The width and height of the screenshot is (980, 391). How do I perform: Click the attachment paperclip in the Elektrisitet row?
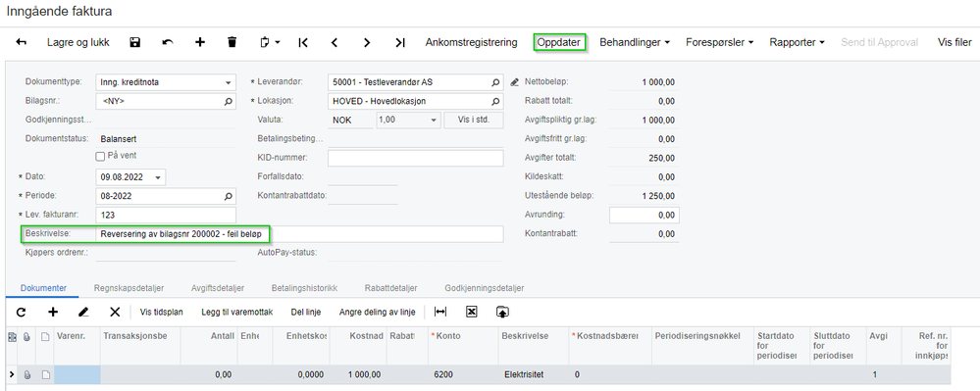26,375
